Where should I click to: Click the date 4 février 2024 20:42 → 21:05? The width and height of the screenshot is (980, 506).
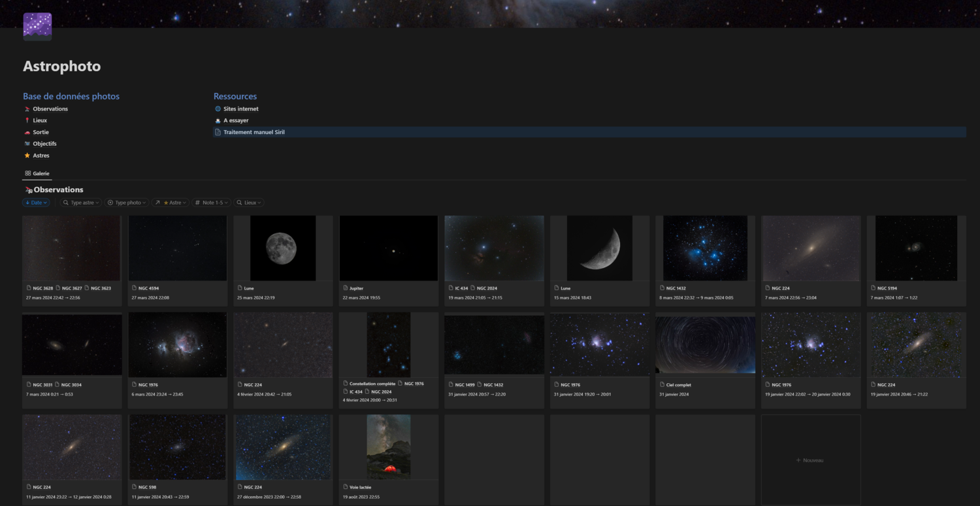(x=264, y=394)
